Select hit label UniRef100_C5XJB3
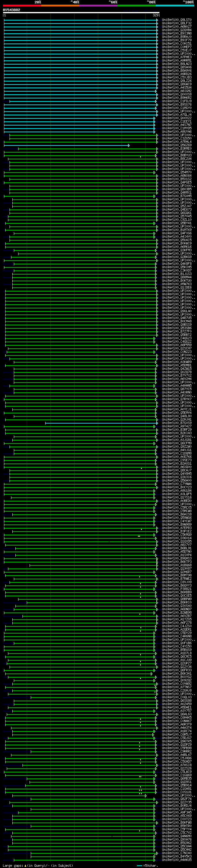 point(177,78)
